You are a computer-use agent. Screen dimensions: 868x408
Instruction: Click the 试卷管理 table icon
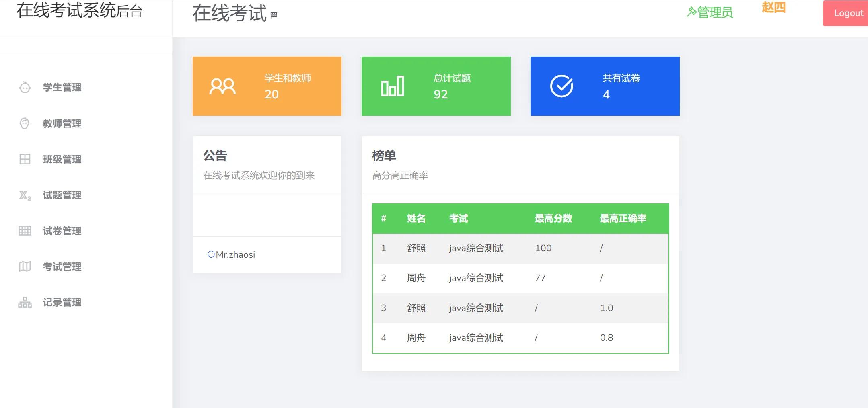25,231
